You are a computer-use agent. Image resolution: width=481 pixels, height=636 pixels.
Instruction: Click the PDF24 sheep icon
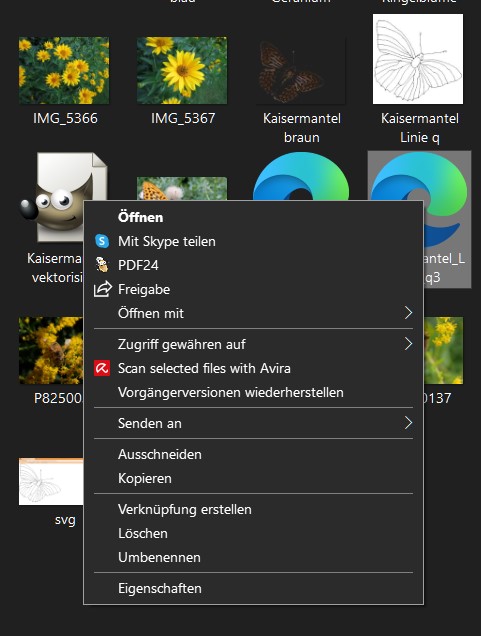(x=102, y=265)
